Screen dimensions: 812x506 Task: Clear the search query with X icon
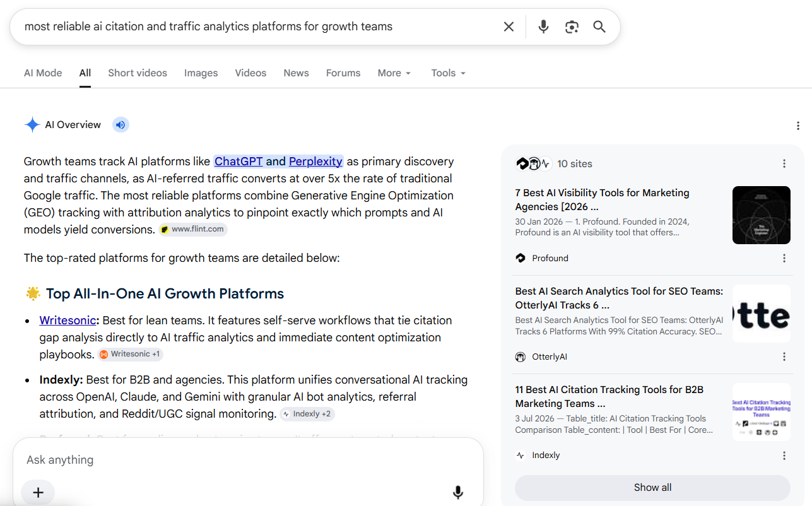(x=509, y=26)
